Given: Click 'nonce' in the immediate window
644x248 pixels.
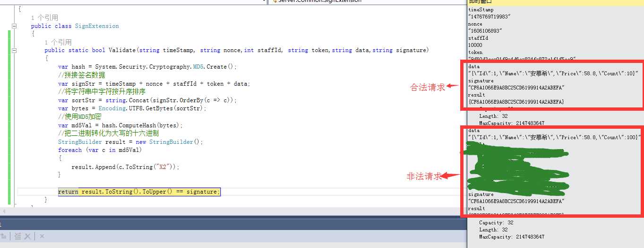Looking at the screenshot, I should 475,24.
